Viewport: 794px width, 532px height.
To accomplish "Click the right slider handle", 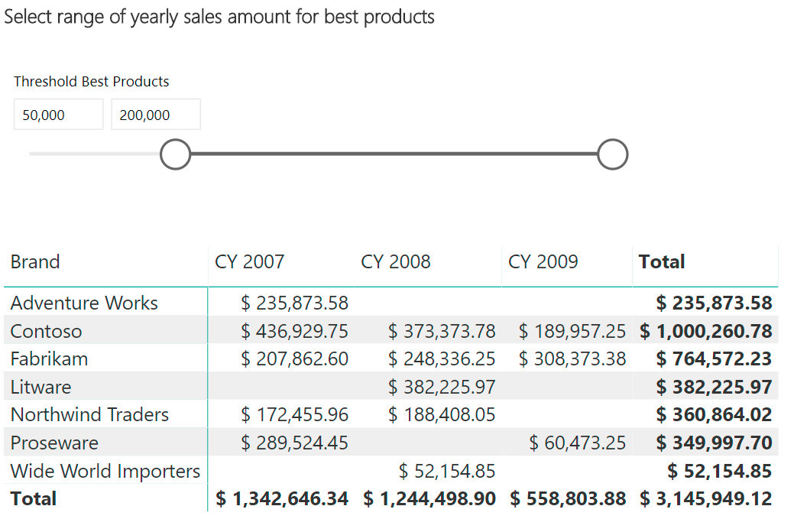I will click(612, 154).
